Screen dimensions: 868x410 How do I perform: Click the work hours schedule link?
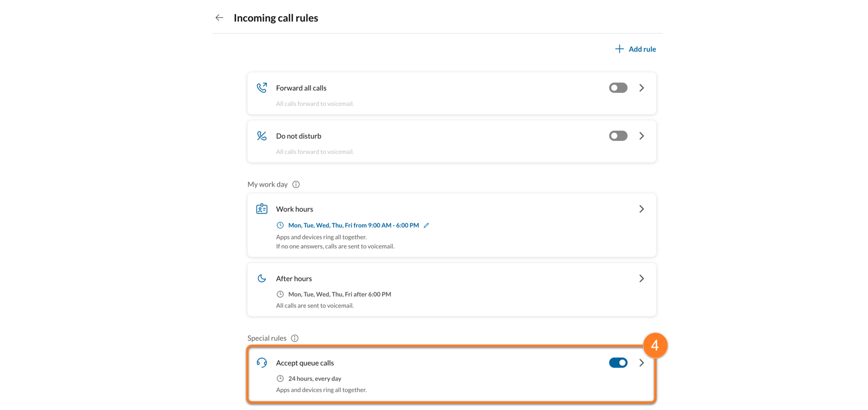tap(353, 226)
